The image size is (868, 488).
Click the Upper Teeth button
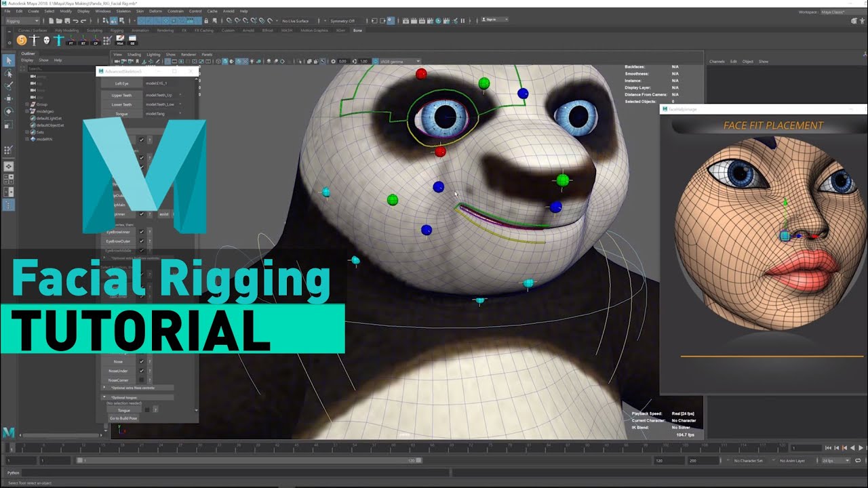pos(121,96)
